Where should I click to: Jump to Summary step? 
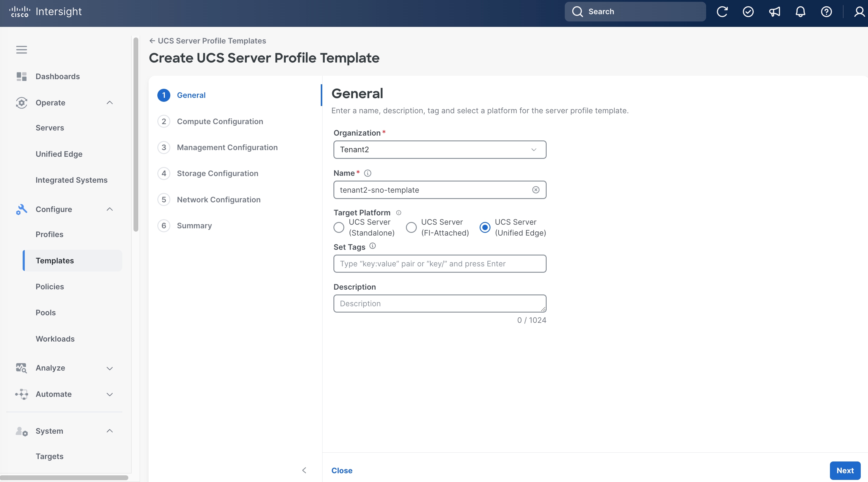click(194, 226)
